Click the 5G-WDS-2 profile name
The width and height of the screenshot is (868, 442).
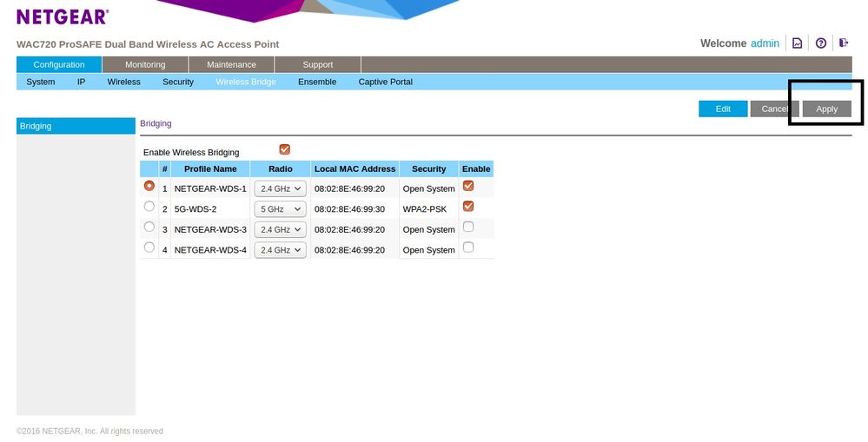(195, 209)
